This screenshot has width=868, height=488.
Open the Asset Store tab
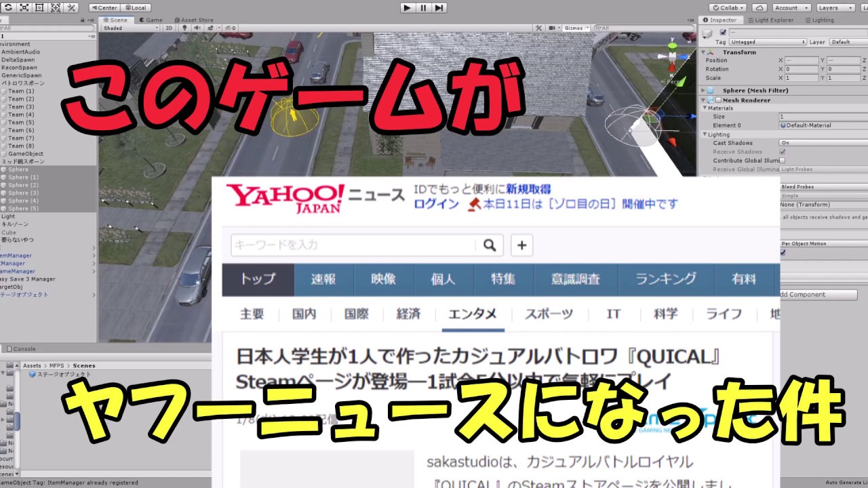[194, 20]
